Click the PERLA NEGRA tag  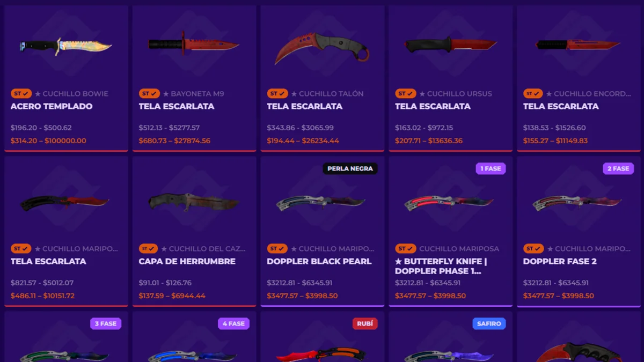[x=350, y=168]
